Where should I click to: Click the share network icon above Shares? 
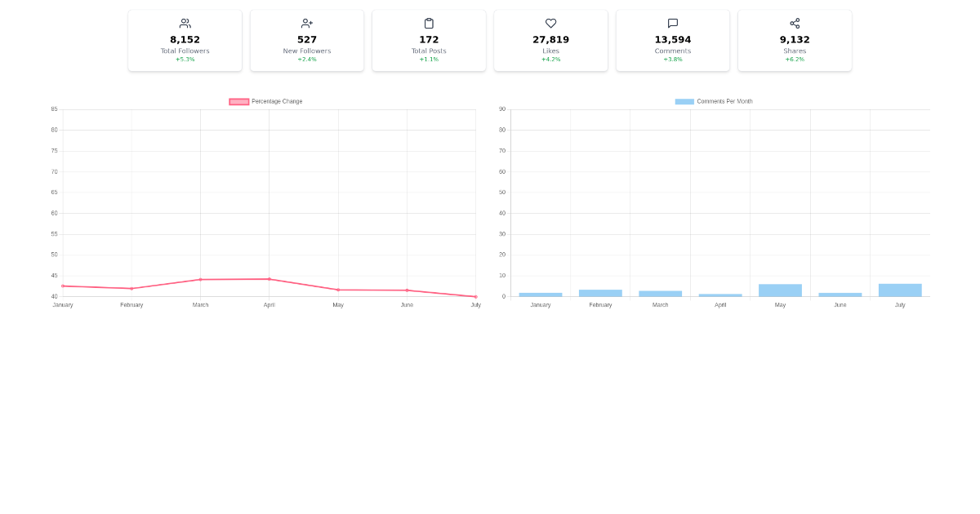point(795,23)
